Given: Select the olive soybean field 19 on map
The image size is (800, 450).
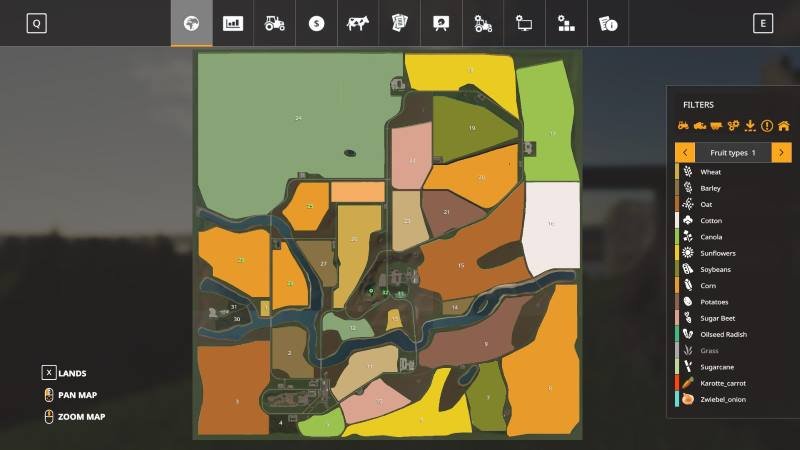Looking at the screenshot, I should [x=472, y=128].
